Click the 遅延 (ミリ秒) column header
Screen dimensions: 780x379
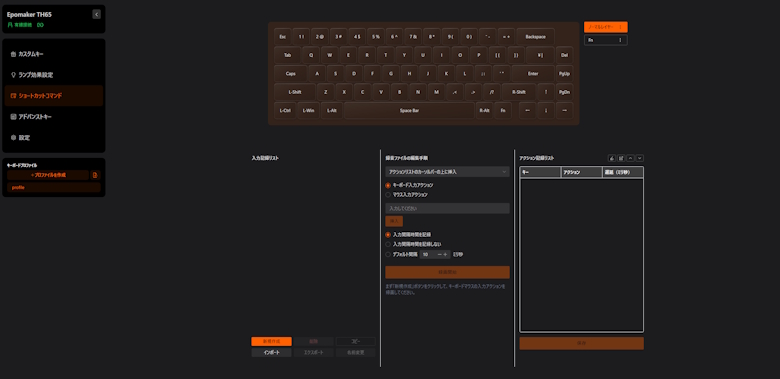[623, 172]
